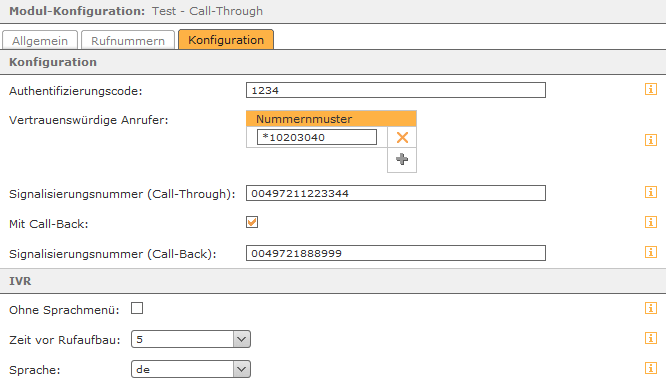This screenshot has width=666, height=387.
Task: Focus the *10203040 number pattern field
Action: pyautogui.click(x=317, y=137)
